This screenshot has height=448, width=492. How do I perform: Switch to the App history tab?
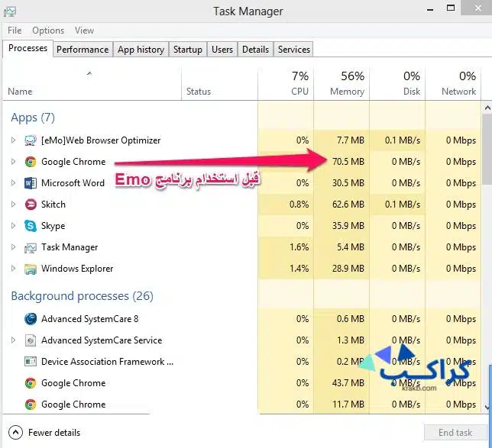(141, 50)
